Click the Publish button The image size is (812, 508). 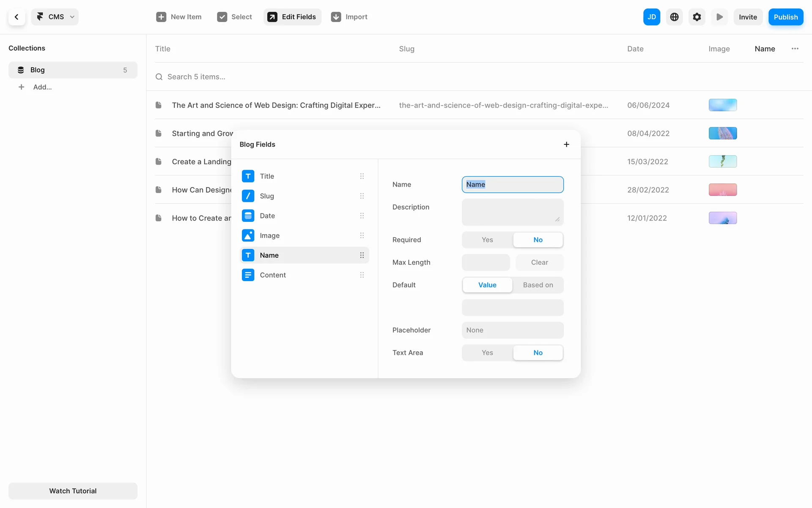pos(785,17)
